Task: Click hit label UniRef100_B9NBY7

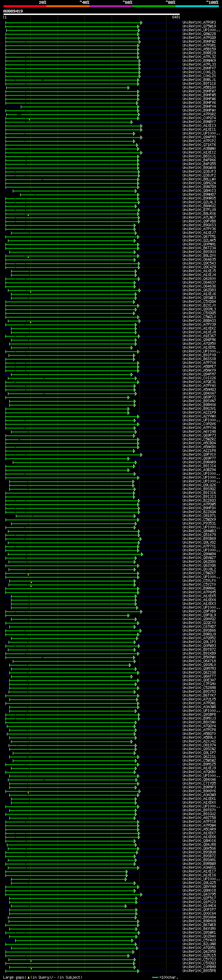Action: [199, 122]
